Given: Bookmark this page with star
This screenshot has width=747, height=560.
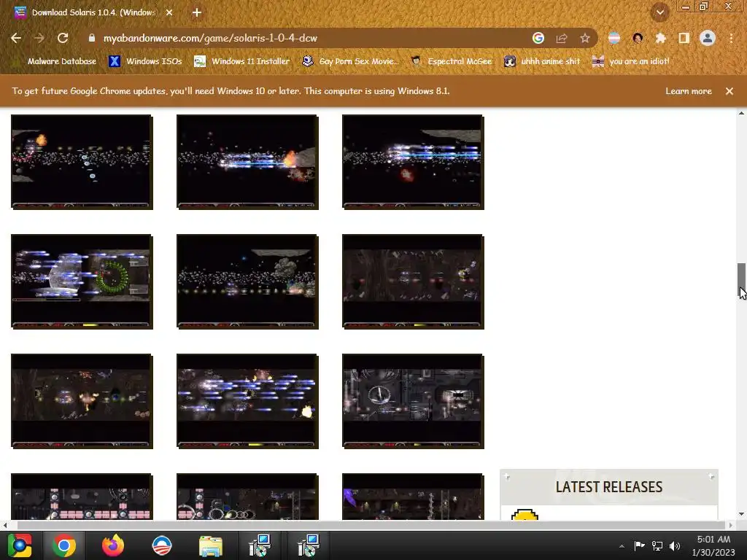Looking at the screenshot, I should (x=585, y=38).
